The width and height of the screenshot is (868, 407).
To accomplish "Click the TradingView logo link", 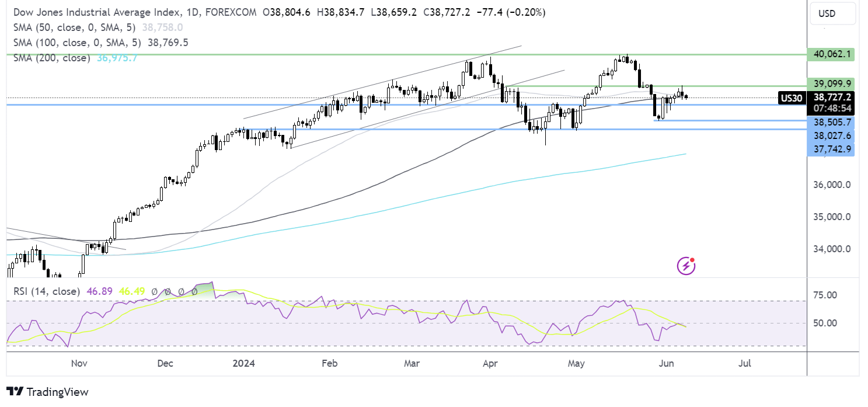I will point(47,392).
